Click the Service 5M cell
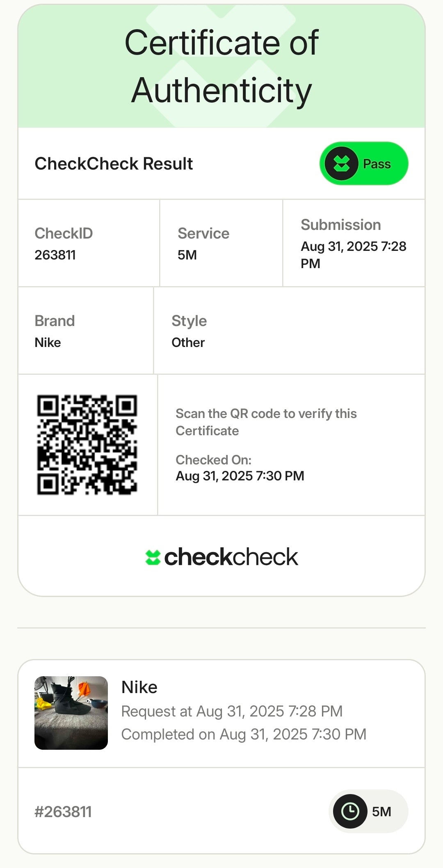The image size is (443, 868). pos(221,243)
